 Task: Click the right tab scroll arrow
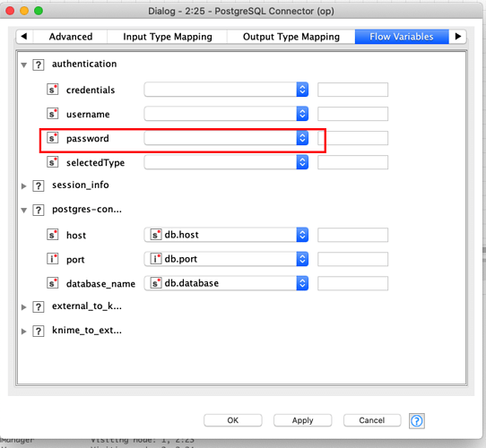pos(458,37)
